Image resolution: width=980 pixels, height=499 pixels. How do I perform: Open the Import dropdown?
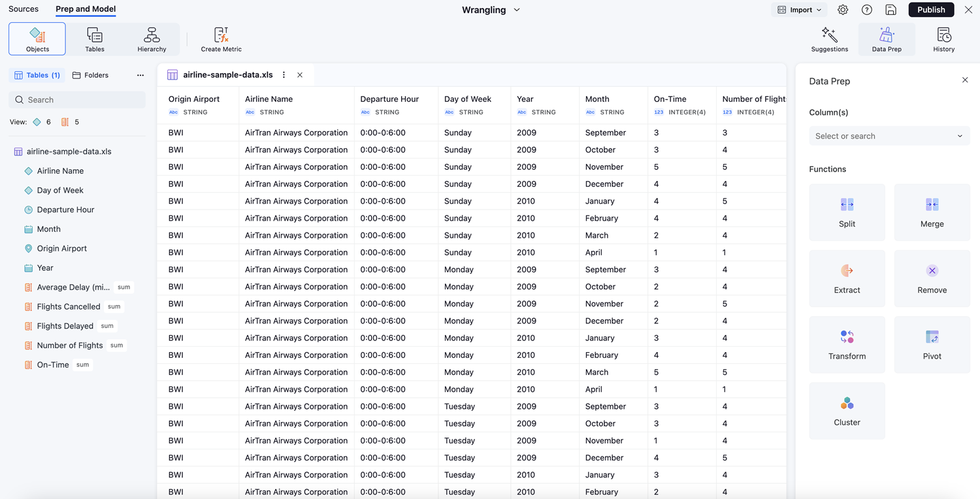click(799, 10)
